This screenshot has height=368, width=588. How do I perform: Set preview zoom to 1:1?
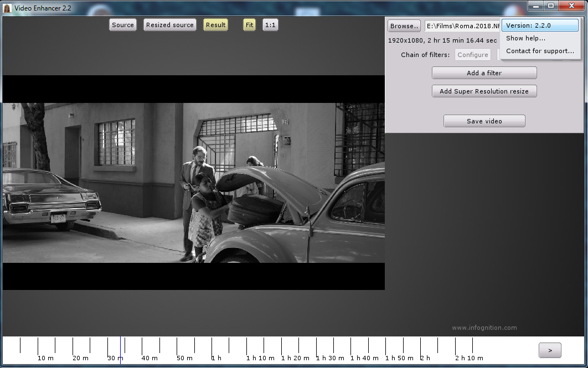[270, 25]
